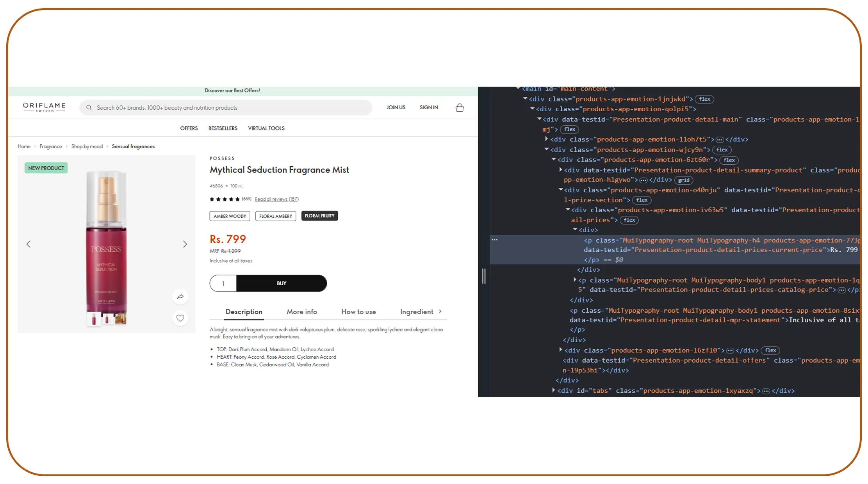Click the share icon on product image
Image resolution: width=868 pixels, height=484 pixels.
pyautogui.click(x=180, y=297)
